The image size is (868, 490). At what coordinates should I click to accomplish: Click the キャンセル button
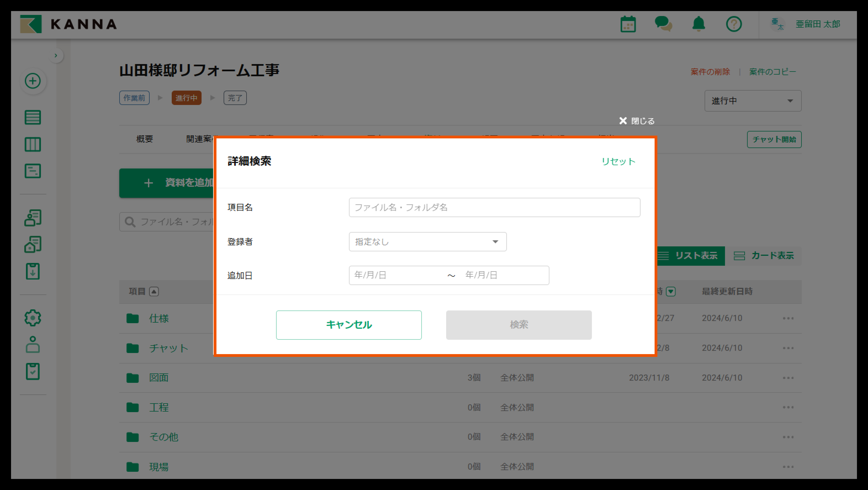[x=348, y=325]
